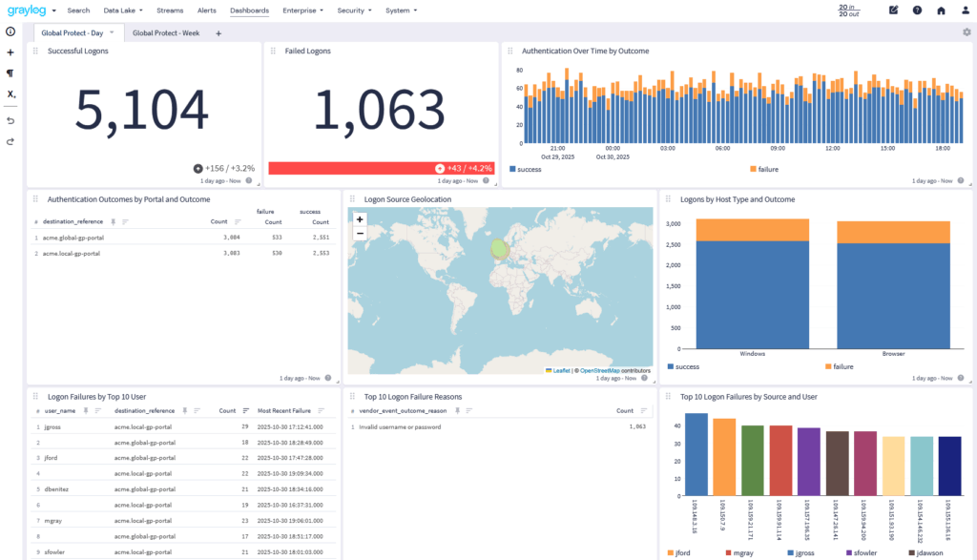Switch to the Global Protect - Week tab

pyautogui.click(x=164, y=31)
